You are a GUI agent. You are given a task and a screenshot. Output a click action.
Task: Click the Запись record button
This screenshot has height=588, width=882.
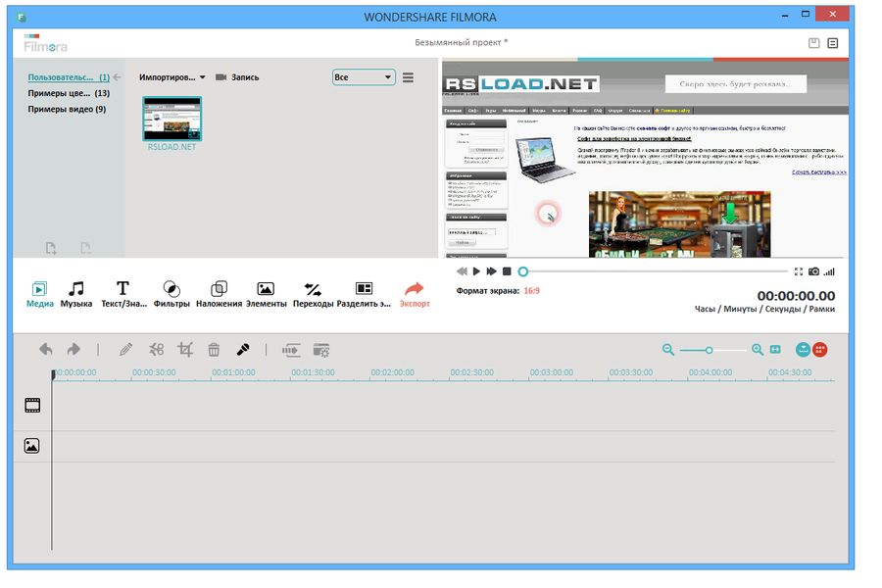237,77
